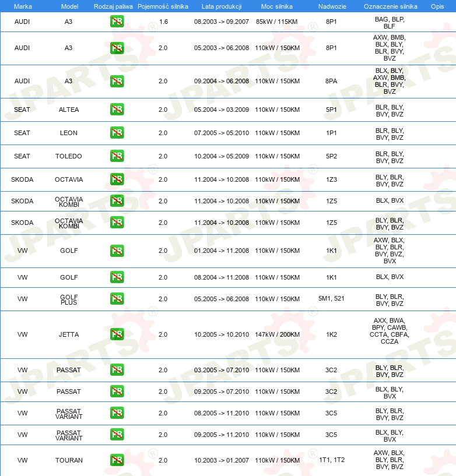Select the 10.2003 -> 01.2007 production dates

222,460
